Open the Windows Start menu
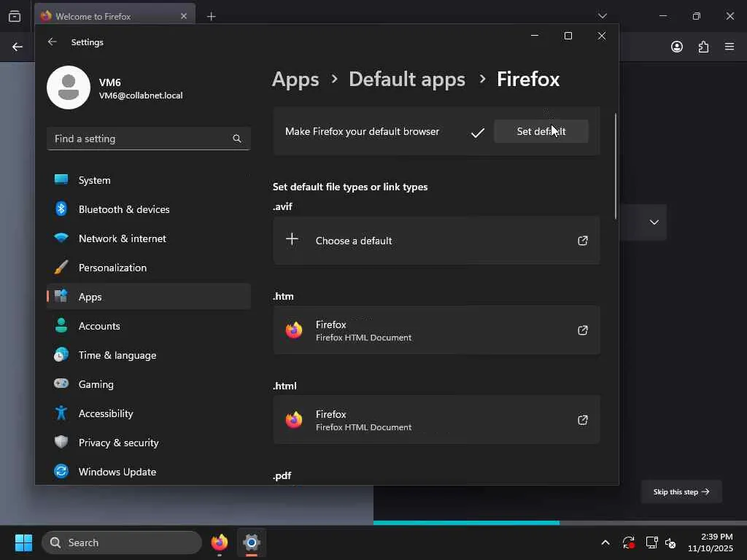Image resolution: width=747 pixels, height=560 pixels. tap(23, 542)
